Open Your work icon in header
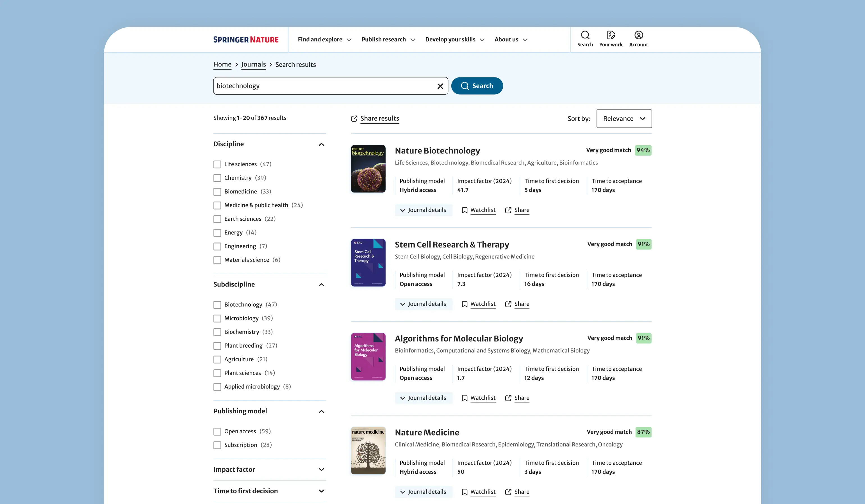This screenshot has width=865, height=504. (611, 35)
